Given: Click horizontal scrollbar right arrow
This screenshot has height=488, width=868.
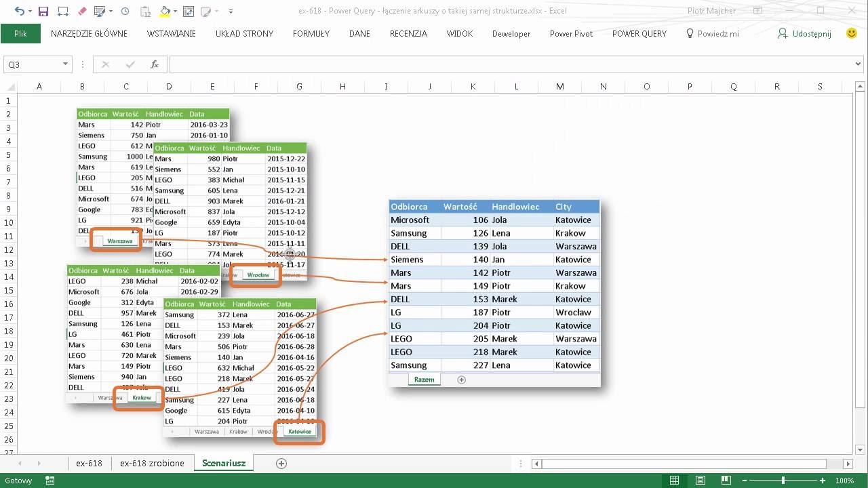Looking at the screenshot, I should (x=848, y=464).
